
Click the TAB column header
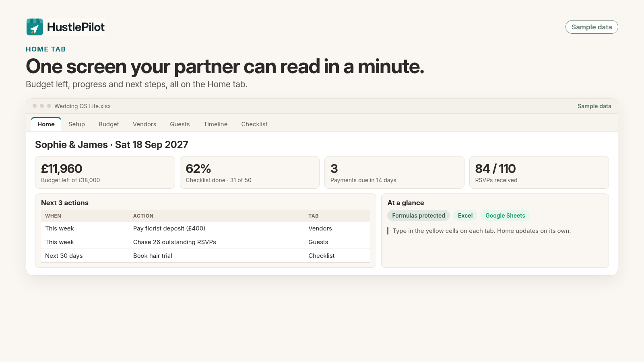pyautogui.click(x=314, y=216)
